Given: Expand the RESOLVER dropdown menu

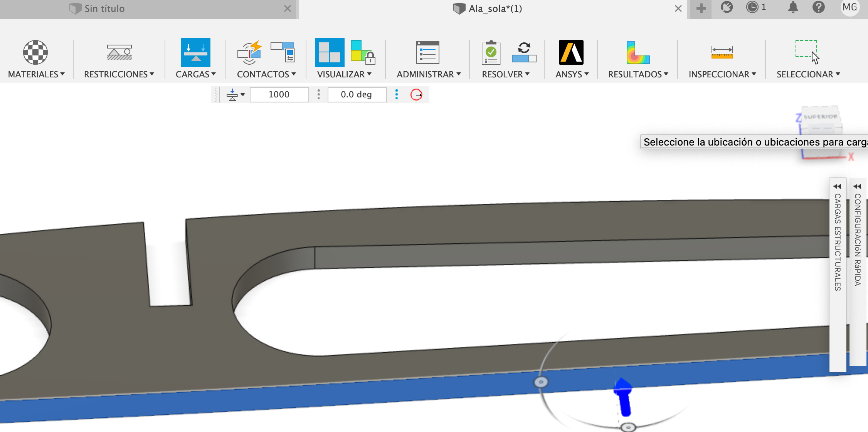Looking at the screenshot, I should tap(506, 74).
